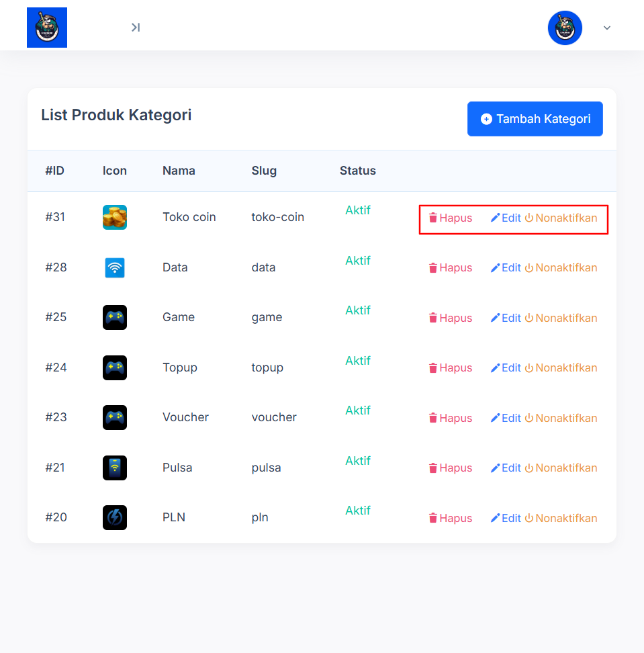Select the #31 ID cell
The height and width of the screenshot is (653, 644).
click(55, 217)
